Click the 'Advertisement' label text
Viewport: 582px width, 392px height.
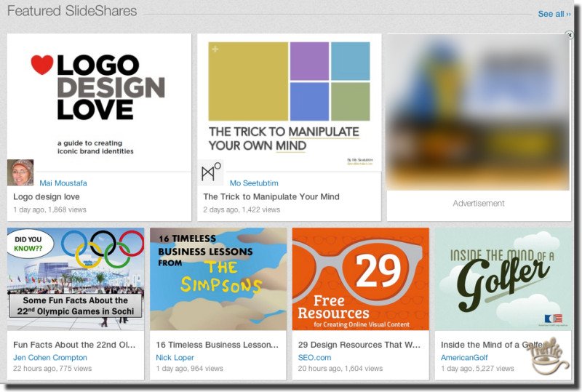[x=479, y=204]
